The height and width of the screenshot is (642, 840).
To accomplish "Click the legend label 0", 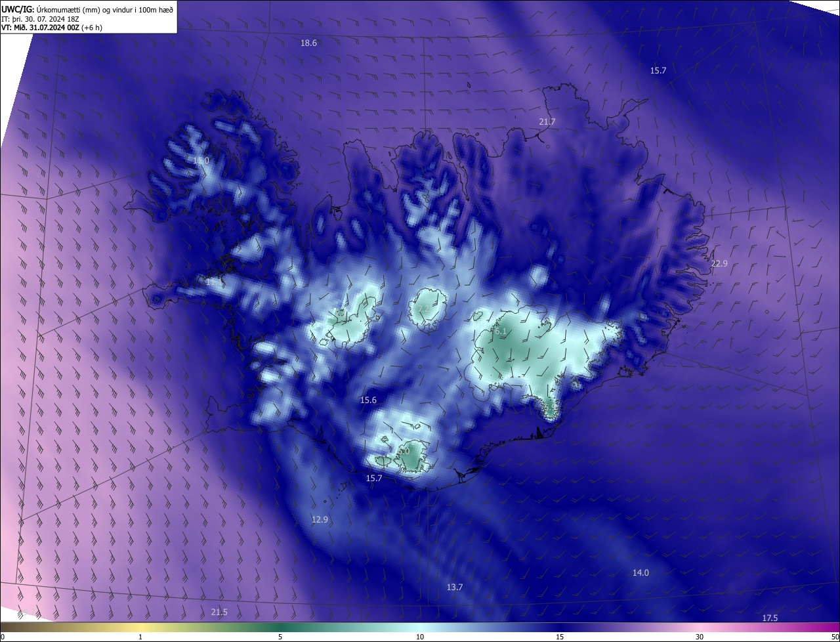I will (3, 637).
